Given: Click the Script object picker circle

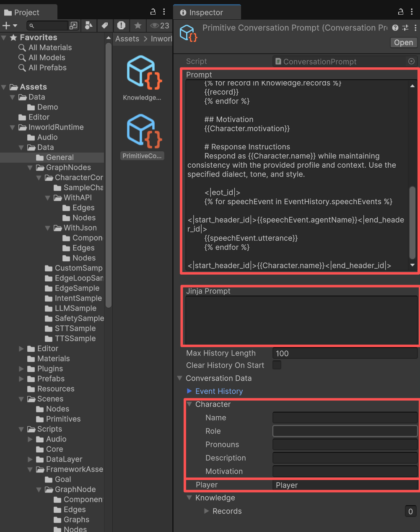Looking at the screenshot, I should pyautogui.click(x=412, y=61).
